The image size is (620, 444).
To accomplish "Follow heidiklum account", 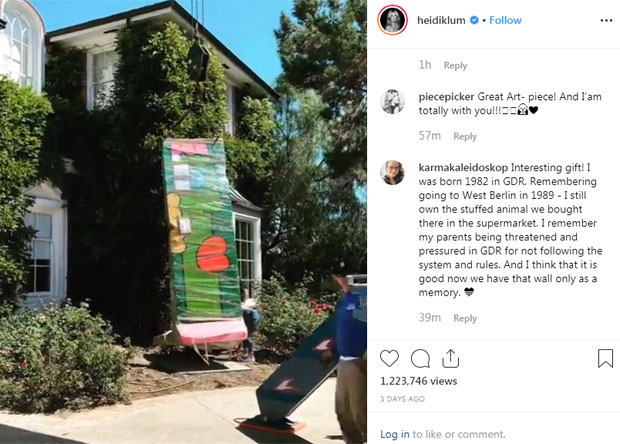I will [x=505, y=20].
